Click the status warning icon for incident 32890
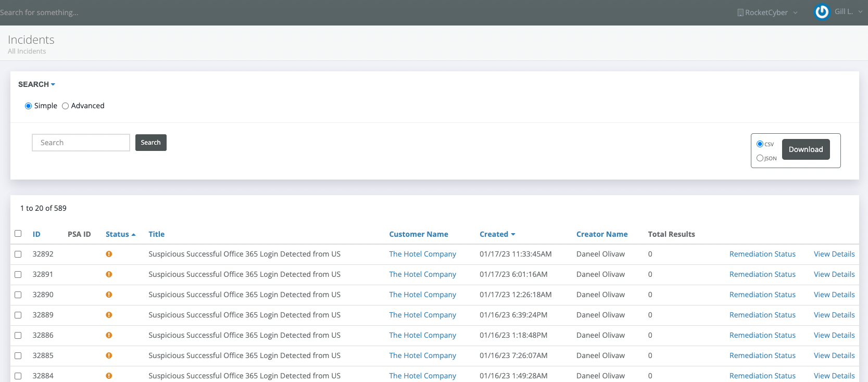 click(109, 295)
